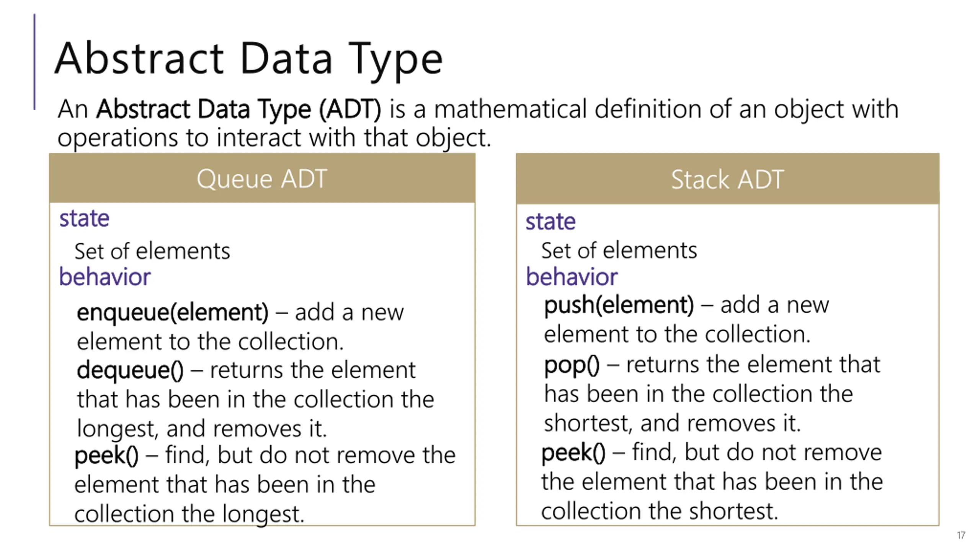This screenshot has height=551, width=980.
Task: Click the behavior label in Queue box
Action: point(105,277)
